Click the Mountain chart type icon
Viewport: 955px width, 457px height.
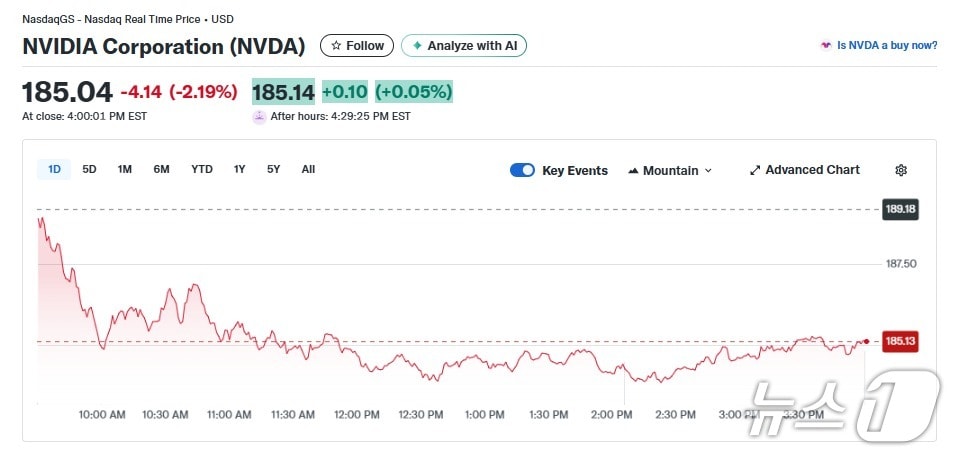pyautogui.click(x=633, y=171)
